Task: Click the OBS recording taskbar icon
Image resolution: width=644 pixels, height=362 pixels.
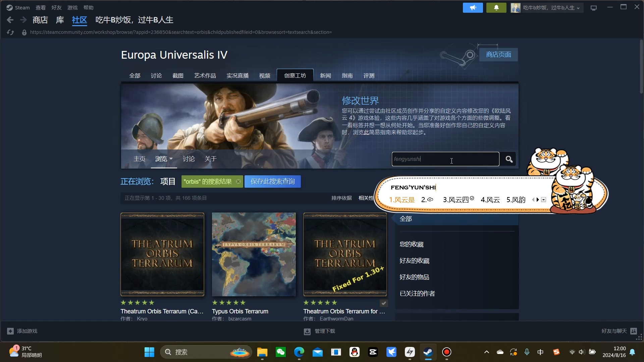Action: 446,351
